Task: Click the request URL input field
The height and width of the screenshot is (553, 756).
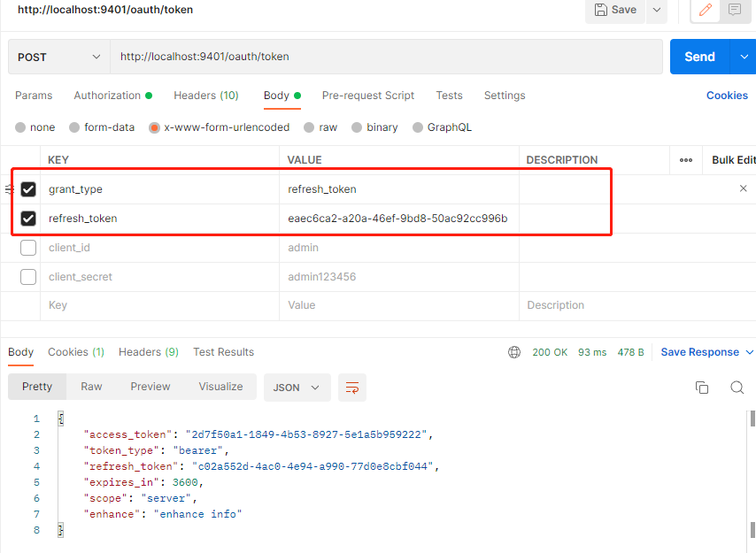Action: (x=386, y=57)
